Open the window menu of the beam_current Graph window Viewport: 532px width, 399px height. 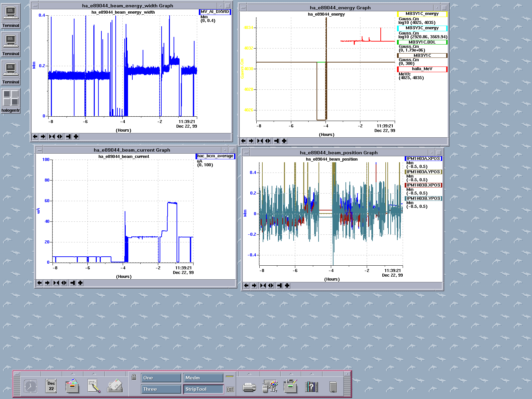39,150
